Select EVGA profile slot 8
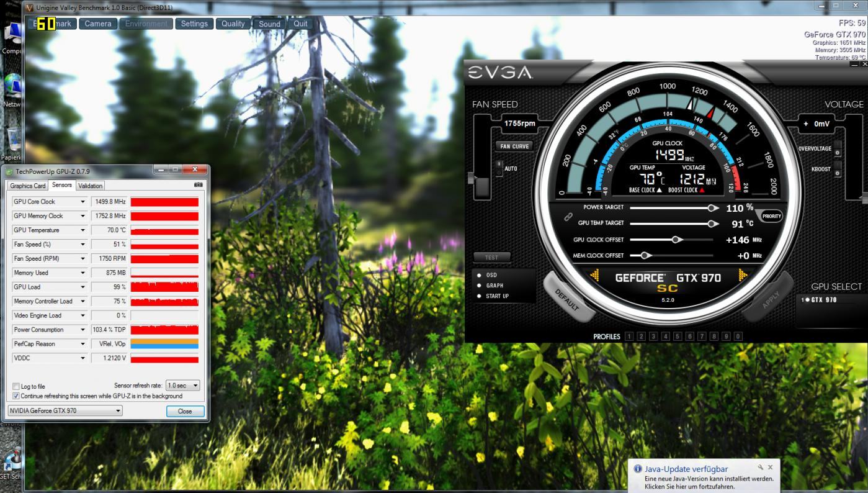 tap(714, 337)
